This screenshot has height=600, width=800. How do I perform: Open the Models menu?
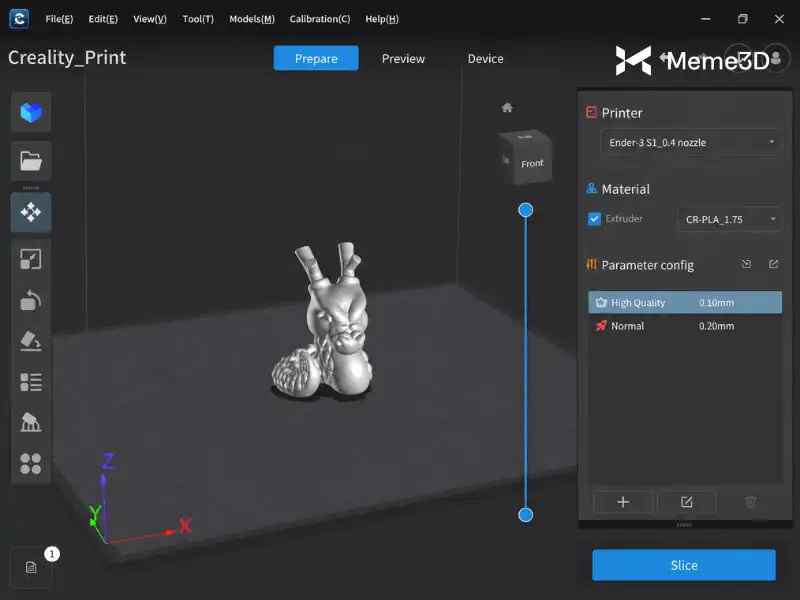[252, 19]
